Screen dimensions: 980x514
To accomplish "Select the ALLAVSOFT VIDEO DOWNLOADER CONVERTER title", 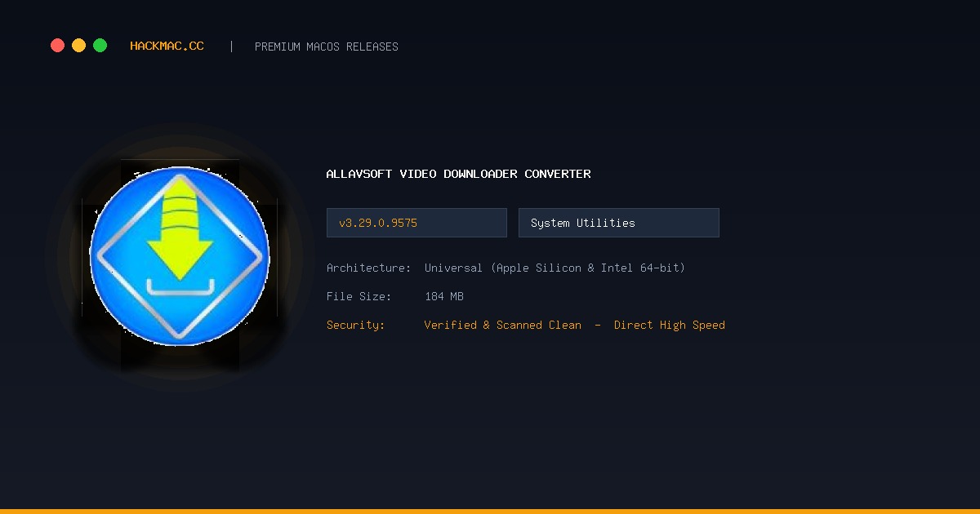I will coord(458,174).
